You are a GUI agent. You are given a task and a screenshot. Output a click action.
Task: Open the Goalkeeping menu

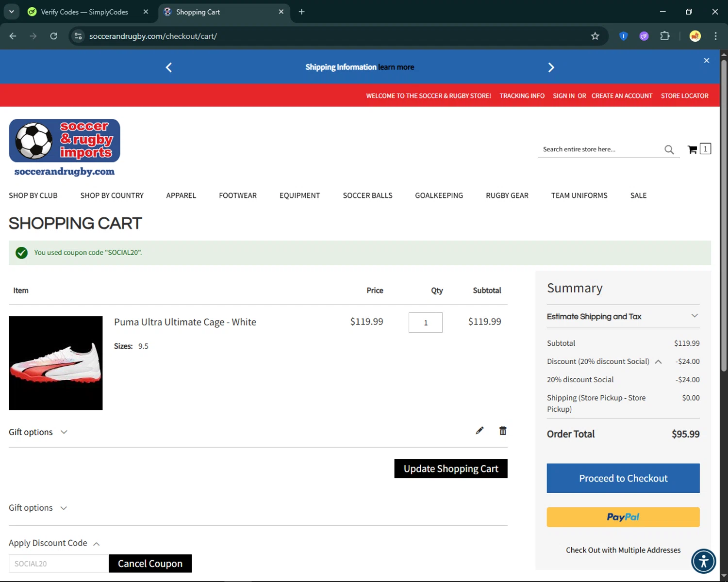(439, 195)
